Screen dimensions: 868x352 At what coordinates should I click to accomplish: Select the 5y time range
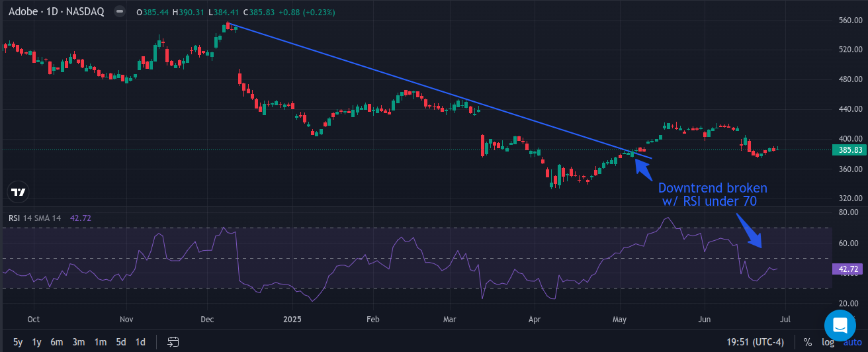coord(18,342)
